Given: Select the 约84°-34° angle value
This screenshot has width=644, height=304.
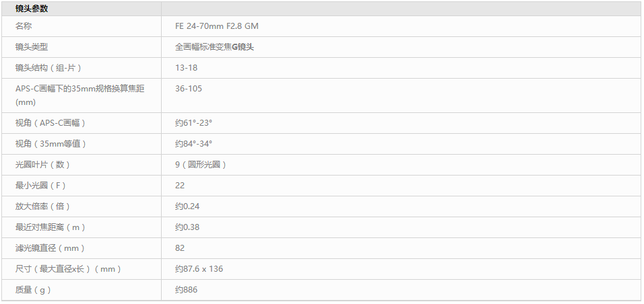Looking at the screenshot, I should point(193,144).
